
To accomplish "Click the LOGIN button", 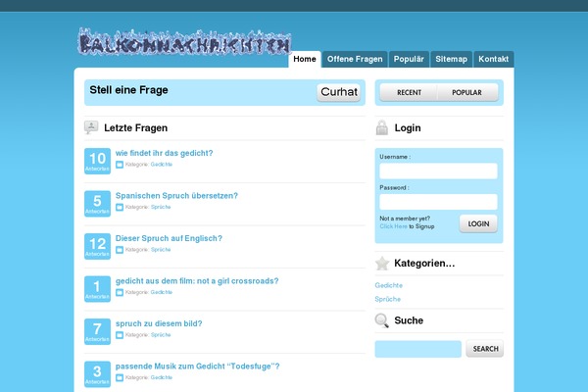I will (478, 223).
